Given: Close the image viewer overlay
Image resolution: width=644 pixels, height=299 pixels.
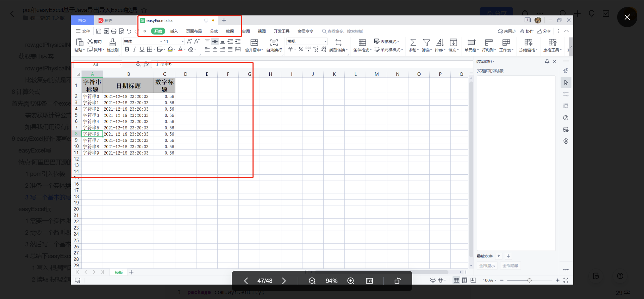Looking at the screenshot, I should (627, 17).
